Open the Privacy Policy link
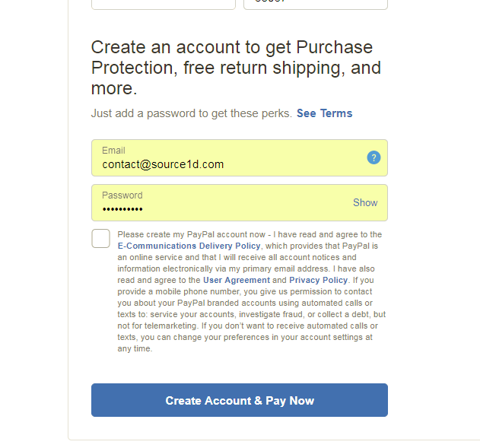Viewport: 480px width, 448px height. tap(318, 281)
